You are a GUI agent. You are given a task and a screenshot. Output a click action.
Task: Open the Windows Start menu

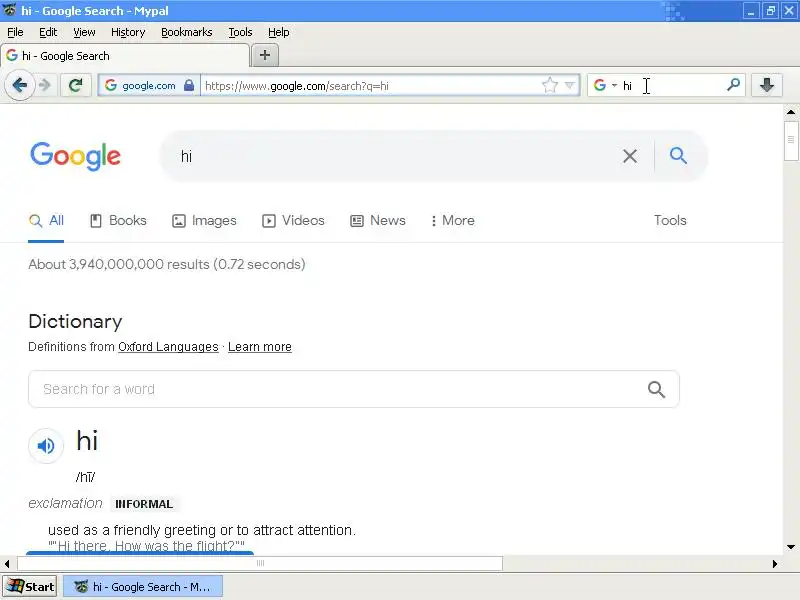[30, 587]
